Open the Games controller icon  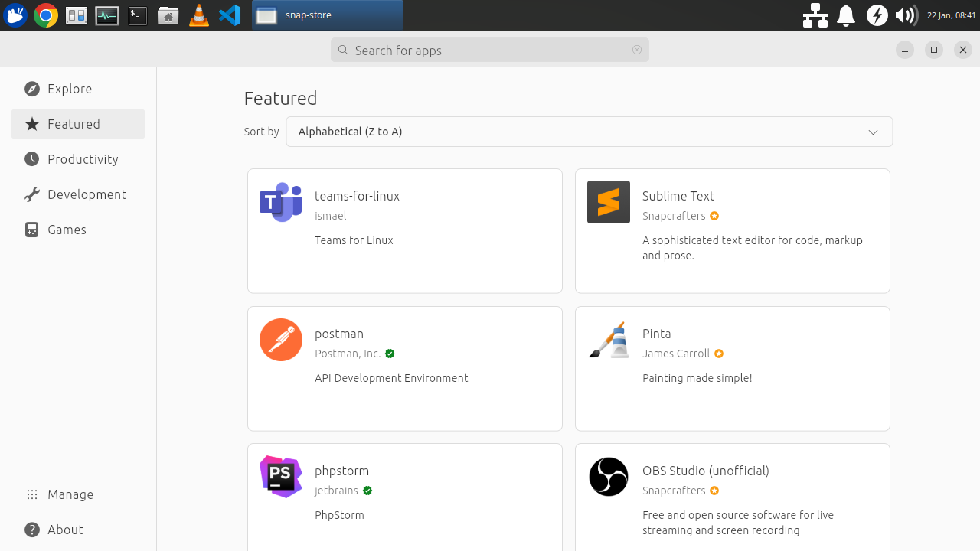[x=31, y=230]
